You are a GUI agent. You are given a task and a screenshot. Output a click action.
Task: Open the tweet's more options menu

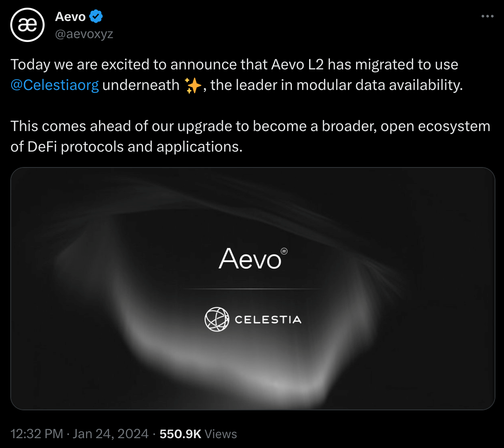click(488, 17)
